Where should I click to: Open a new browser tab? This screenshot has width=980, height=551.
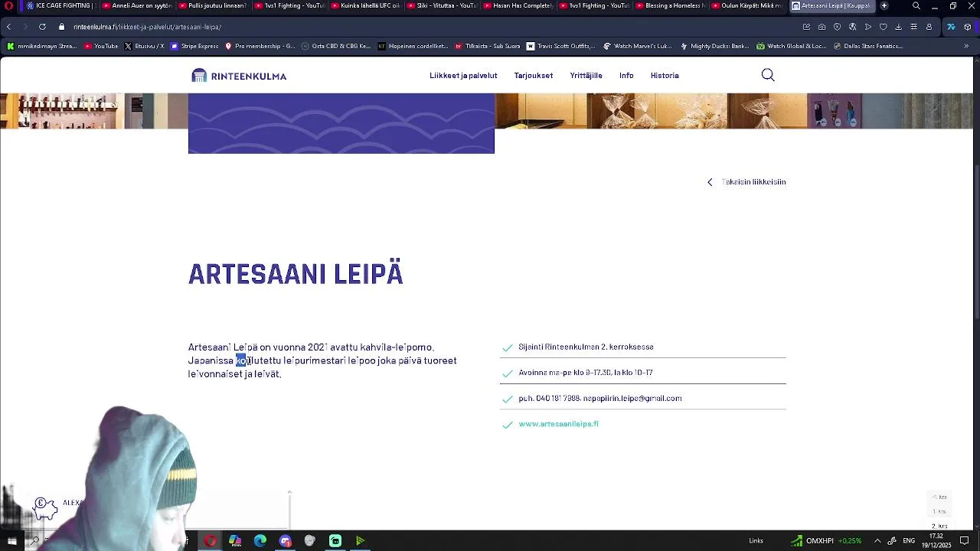pyautogui.click(x=884, y=5)
